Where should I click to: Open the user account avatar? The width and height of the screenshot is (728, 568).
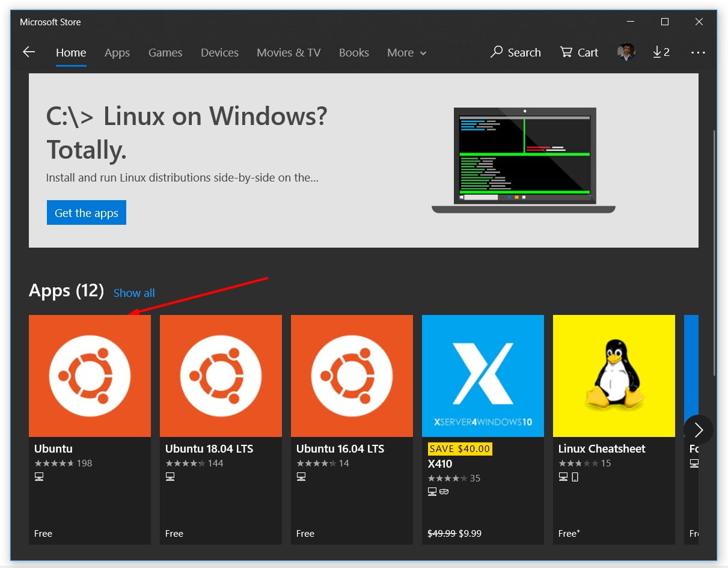pyautogui.click(x=626, y=52)
